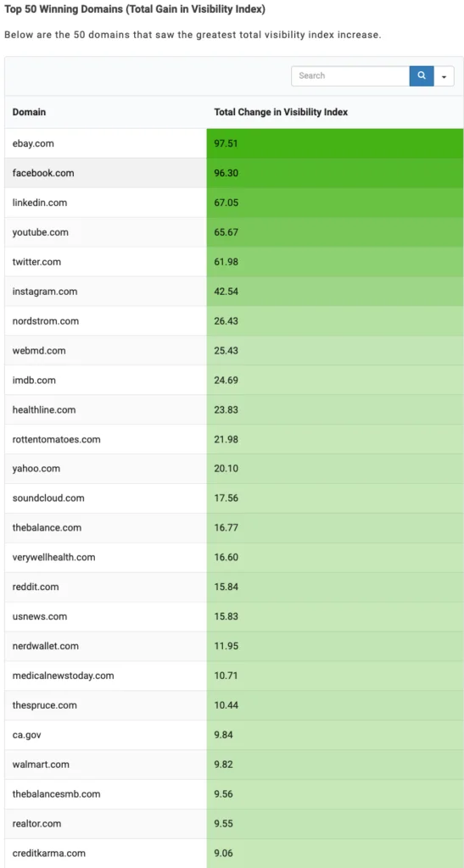Select the twitter.com row

click(x=233, y=262)
